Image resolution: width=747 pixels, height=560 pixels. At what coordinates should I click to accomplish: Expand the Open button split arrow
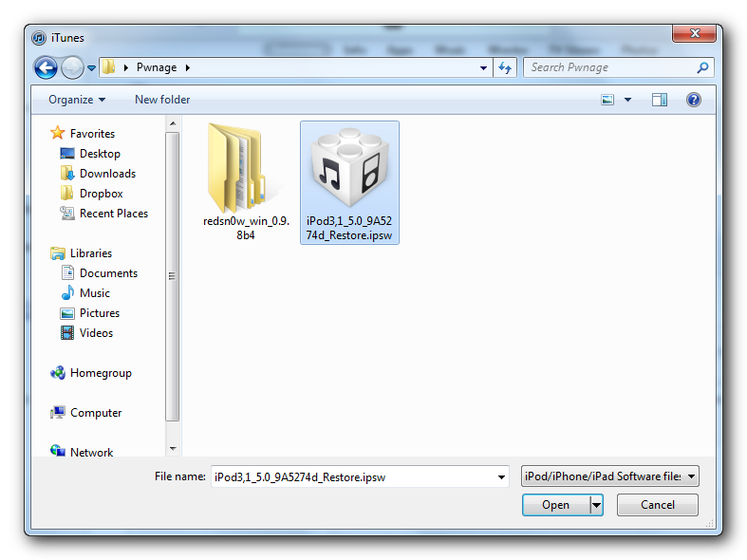[x=596, y=505]
